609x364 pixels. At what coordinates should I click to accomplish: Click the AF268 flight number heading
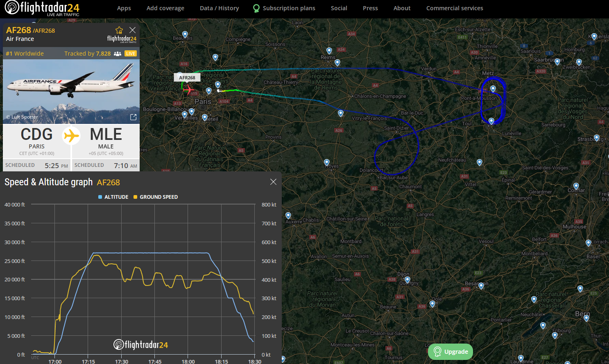coord(18,30)
